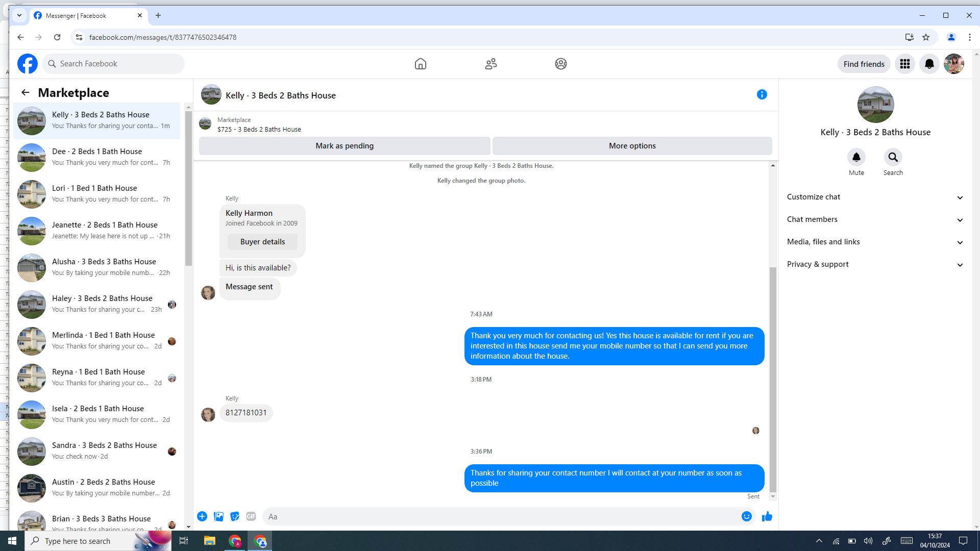
Task: Open Buyer details for Kelly Harmon
Action: [262, 242]
